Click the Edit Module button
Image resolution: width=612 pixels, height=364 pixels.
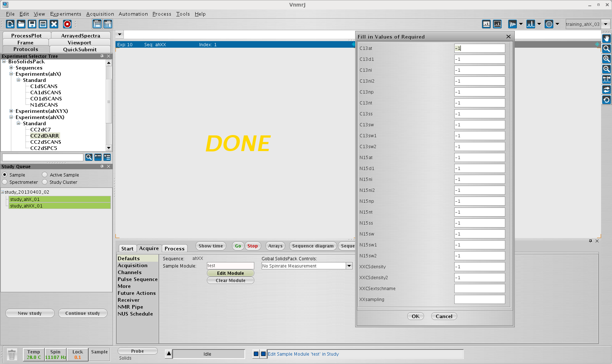[230, 273]
